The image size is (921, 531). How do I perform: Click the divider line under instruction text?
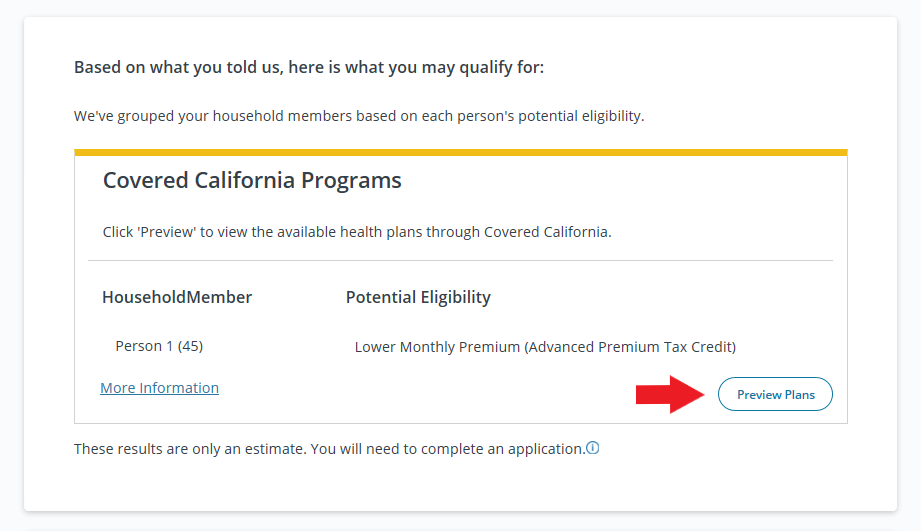pyautogui.click(x=460, y=260)
